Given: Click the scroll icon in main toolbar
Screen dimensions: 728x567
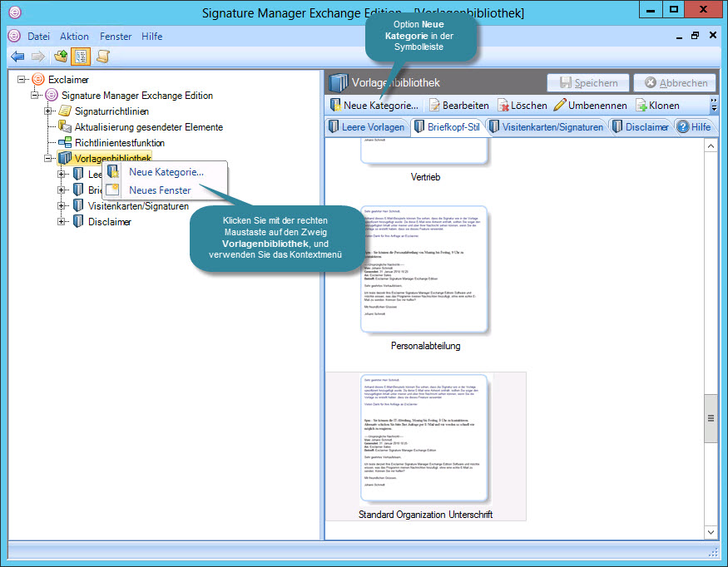Looking at the screenshot, I should point(103,57).
